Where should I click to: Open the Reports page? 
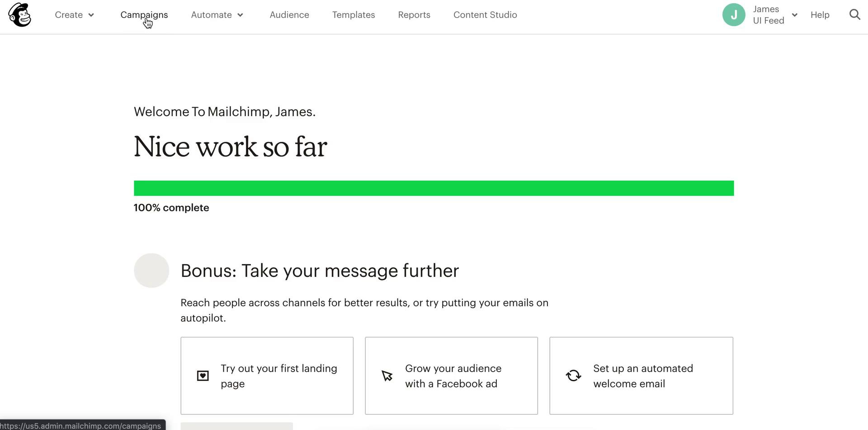point(414,15)
